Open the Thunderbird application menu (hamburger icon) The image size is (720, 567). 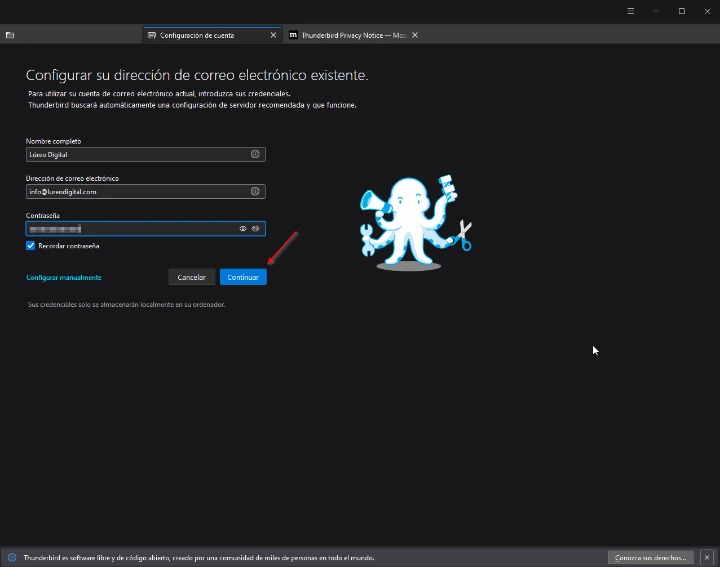click(630, 11)
